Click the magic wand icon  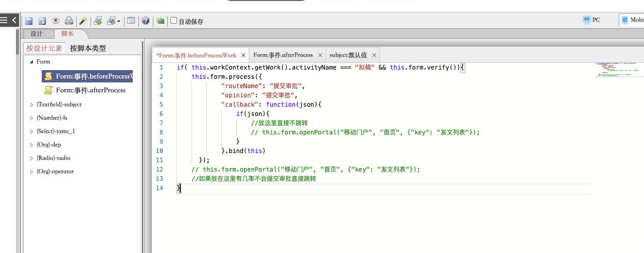pos(83,21)
